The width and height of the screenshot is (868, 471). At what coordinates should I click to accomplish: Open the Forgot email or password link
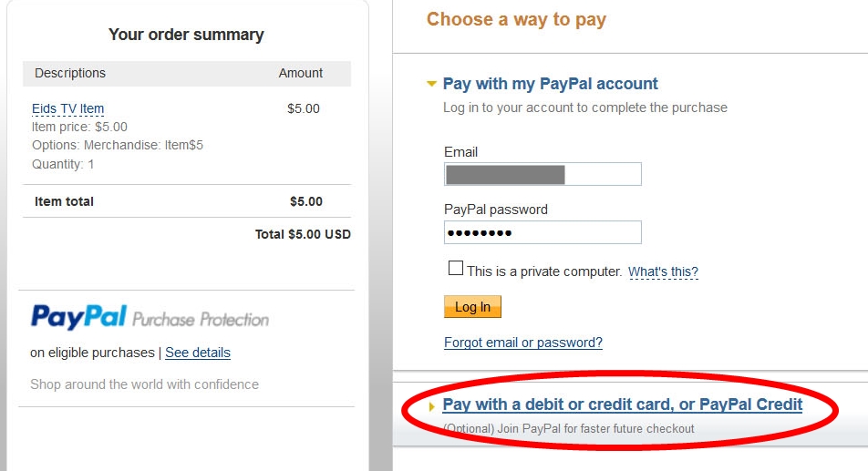tap(523, 343)
